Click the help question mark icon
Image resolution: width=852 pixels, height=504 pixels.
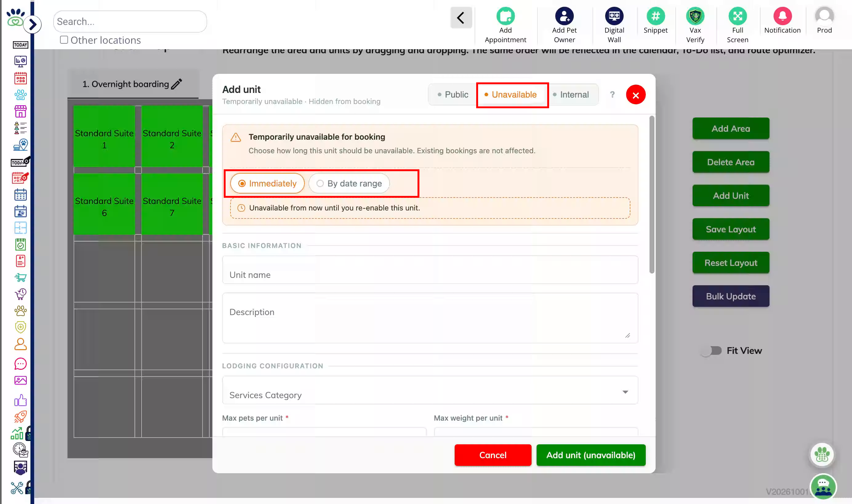[612, 95]
